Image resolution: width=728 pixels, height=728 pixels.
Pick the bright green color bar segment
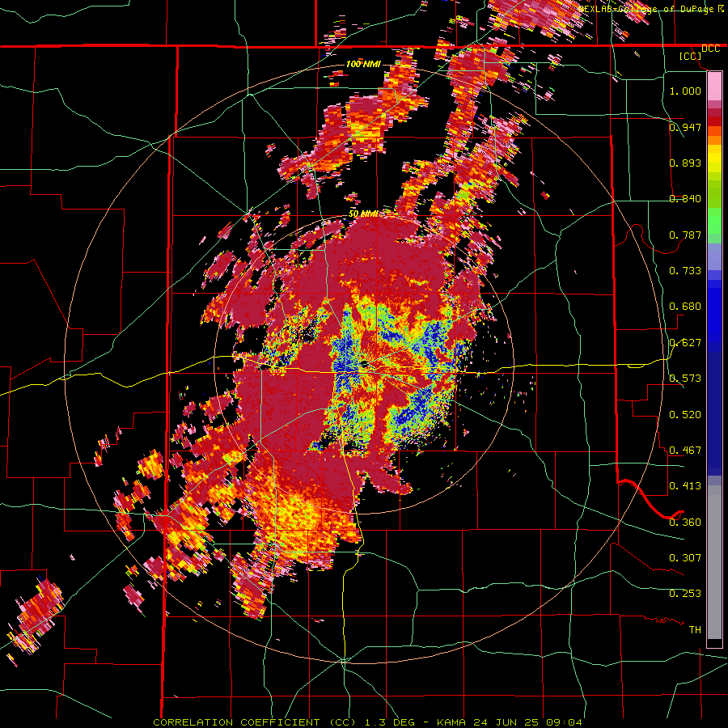point(714,221)
